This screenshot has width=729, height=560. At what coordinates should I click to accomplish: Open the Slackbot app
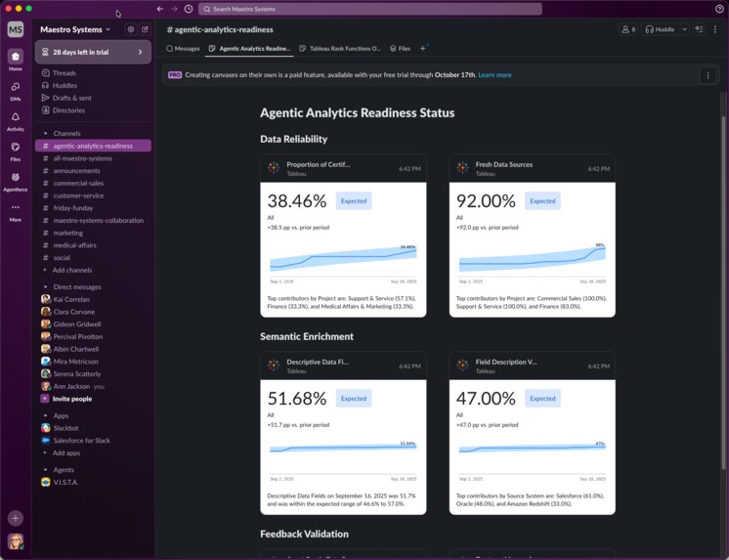point(93,428)
